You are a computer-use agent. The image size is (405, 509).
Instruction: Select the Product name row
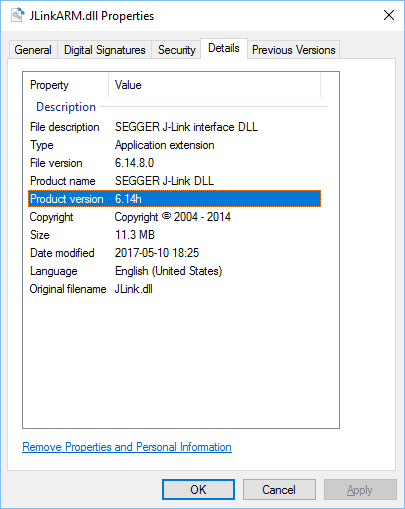(174, 181)
